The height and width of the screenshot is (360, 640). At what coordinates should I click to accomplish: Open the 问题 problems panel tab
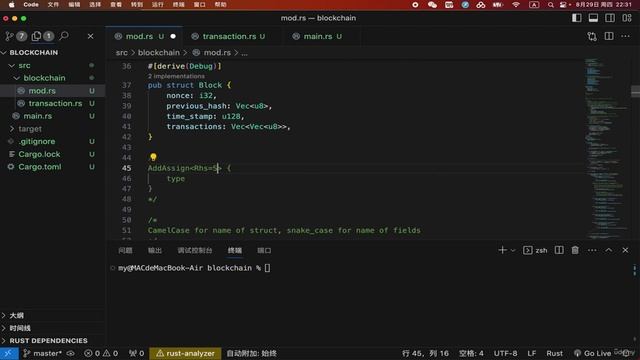(125, 251)
